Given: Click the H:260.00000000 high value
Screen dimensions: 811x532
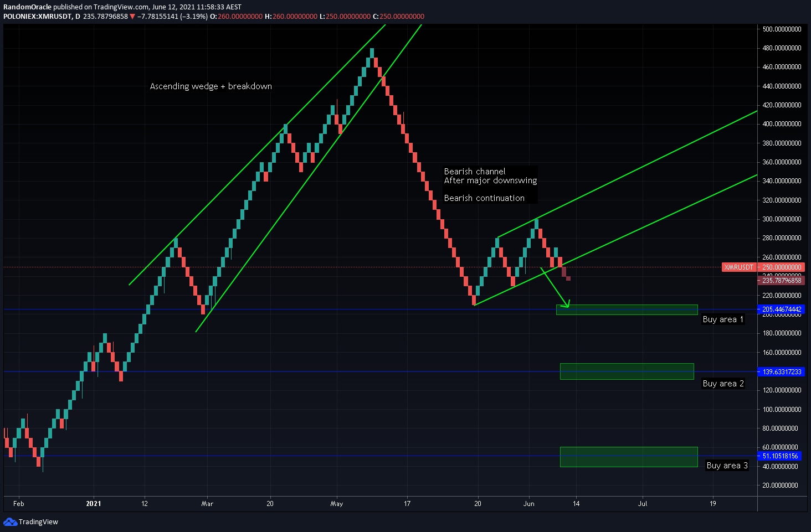Looking at the screenshot, I should [291, 17].
